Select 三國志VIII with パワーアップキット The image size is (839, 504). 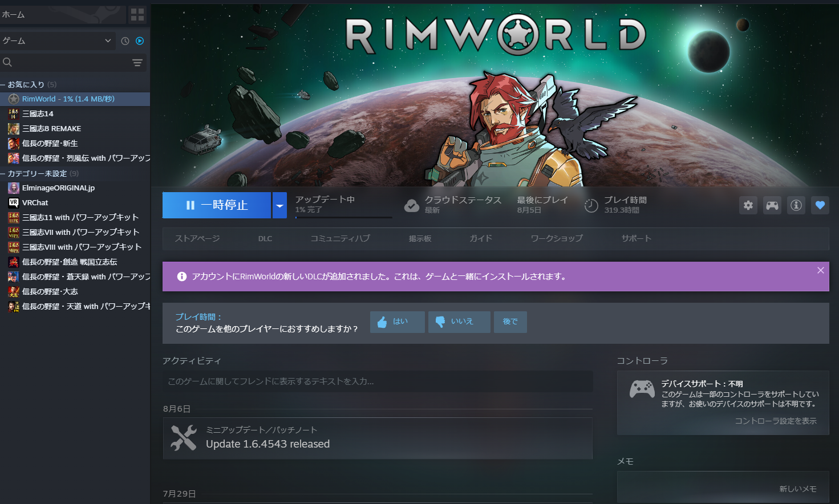pyautogui.click(x=75, y=247)
